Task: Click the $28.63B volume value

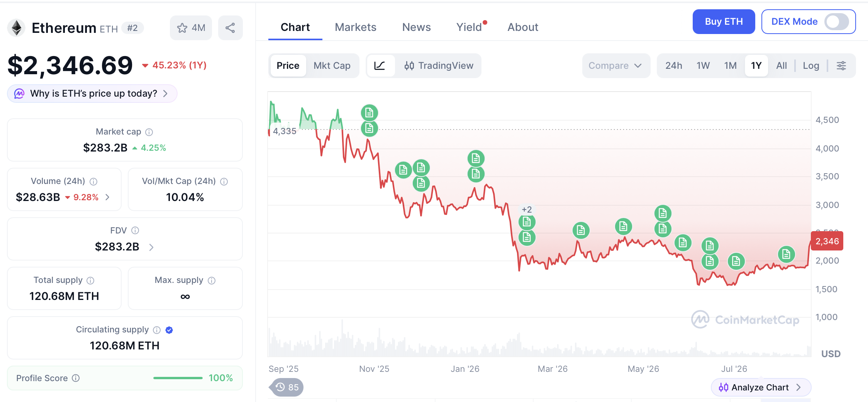Action: [x=38, y=197]
